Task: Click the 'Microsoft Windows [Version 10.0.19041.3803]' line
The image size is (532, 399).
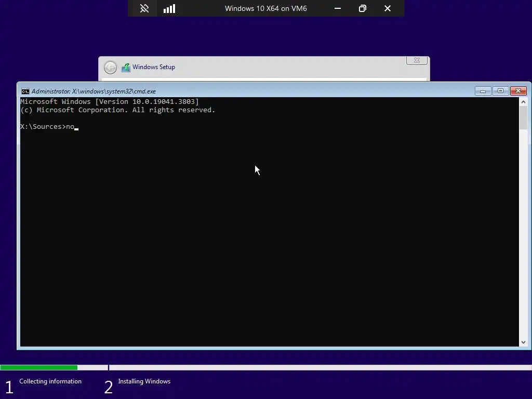Action: (110, 101)
